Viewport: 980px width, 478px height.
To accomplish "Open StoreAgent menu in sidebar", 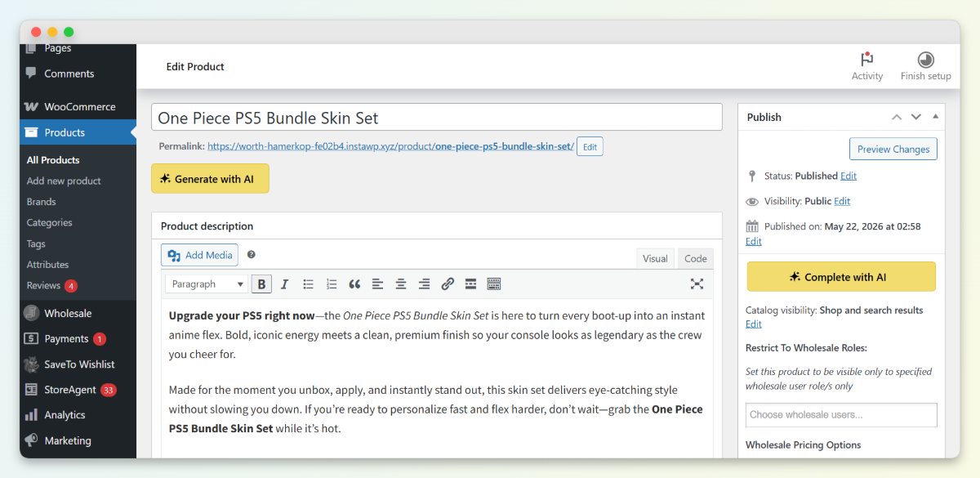I will click(x=78, y=390).
